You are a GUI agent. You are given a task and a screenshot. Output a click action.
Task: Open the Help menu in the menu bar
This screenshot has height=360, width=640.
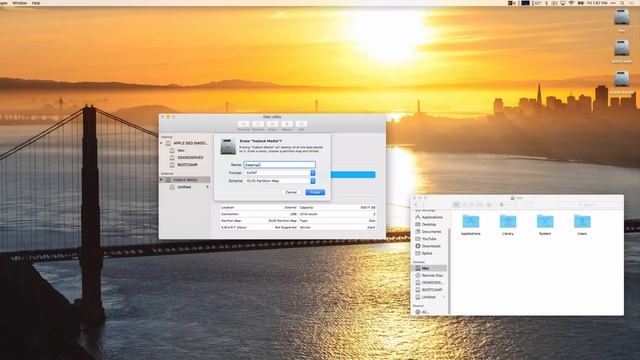click(x=36, y=3)
